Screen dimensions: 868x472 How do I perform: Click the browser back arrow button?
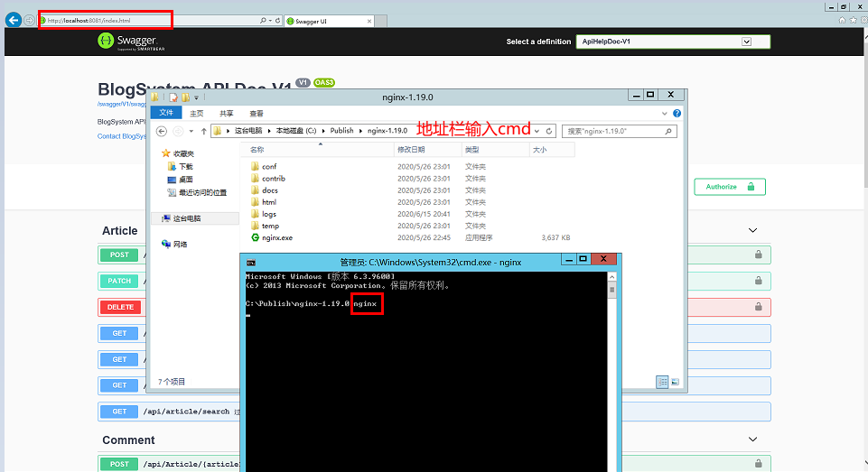[x=14, y=21]
